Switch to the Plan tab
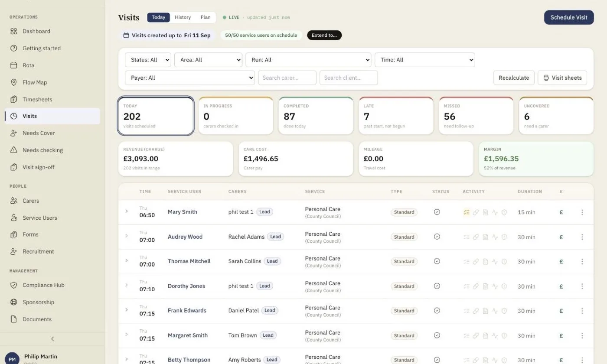Viewport: 607px width, 364px height. pyautogui.click(x=206, y=17)
